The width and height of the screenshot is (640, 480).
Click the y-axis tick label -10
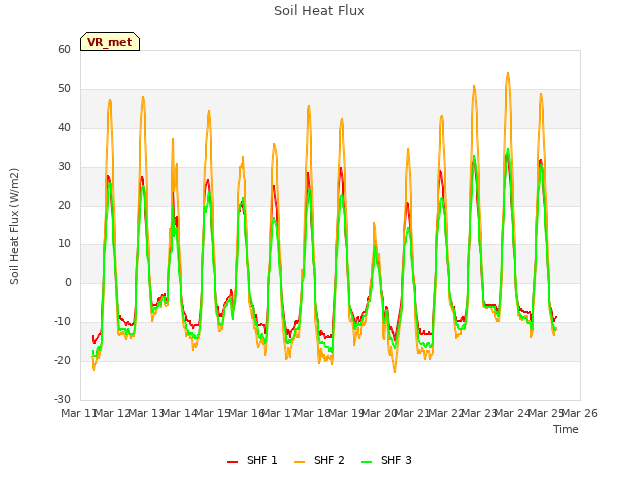pyautogui.click(x=62, y=322)
